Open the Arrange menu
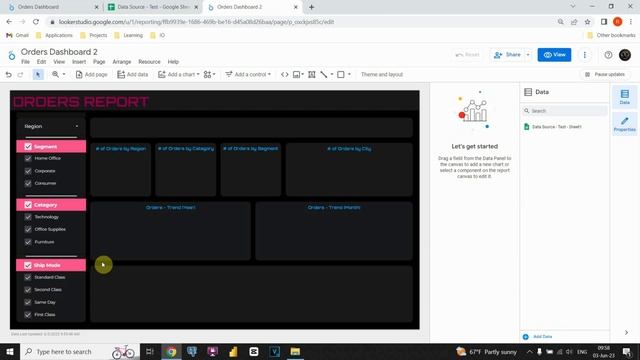Screen dimensions: 640x360 click(x=122, y=62)
